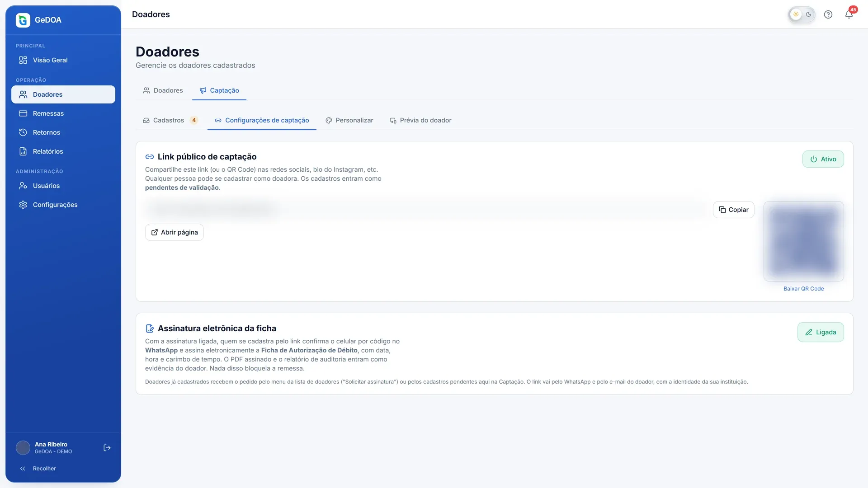Open the Personalizar sub-tab

tap(349, 120)
